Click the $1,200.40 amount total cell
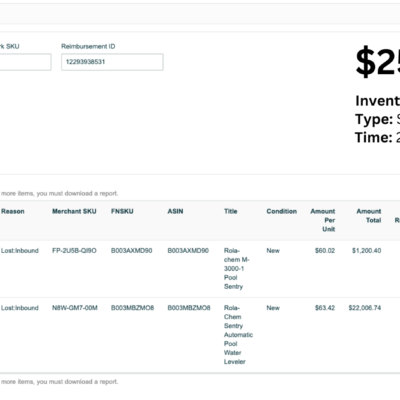The width and height of the screenshot is (400, 400). [x=366, y=251]
